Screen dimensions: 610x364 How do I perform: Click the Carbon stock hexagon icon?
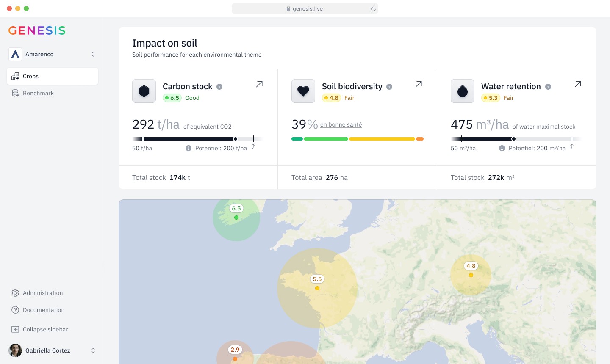144,91
